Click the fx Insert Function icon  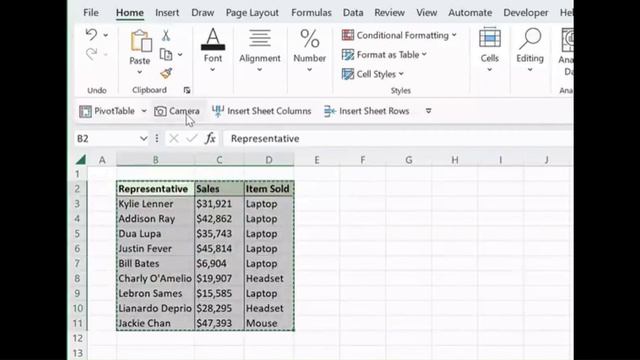pos(210,139)
